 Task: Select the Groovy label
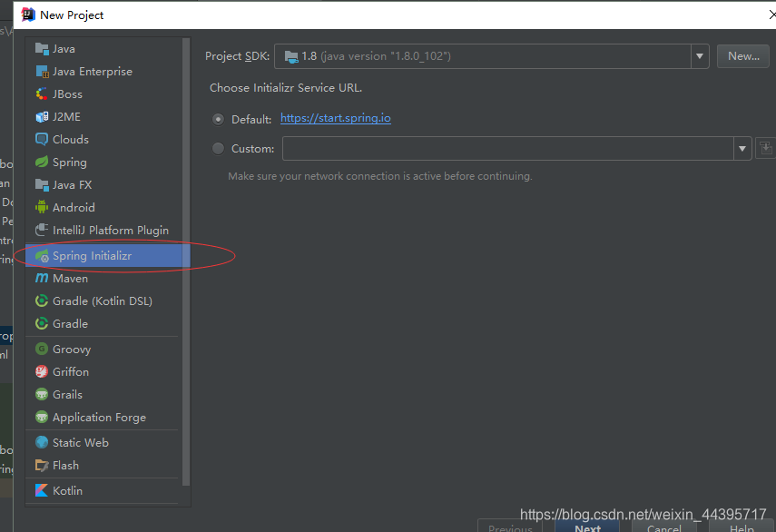point(72,350)
